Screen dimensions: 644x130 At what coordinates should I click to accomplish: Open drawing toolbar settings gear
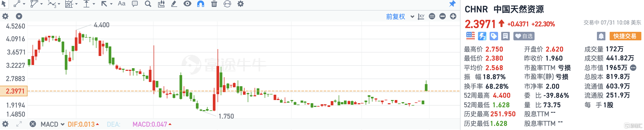[241, 4]
